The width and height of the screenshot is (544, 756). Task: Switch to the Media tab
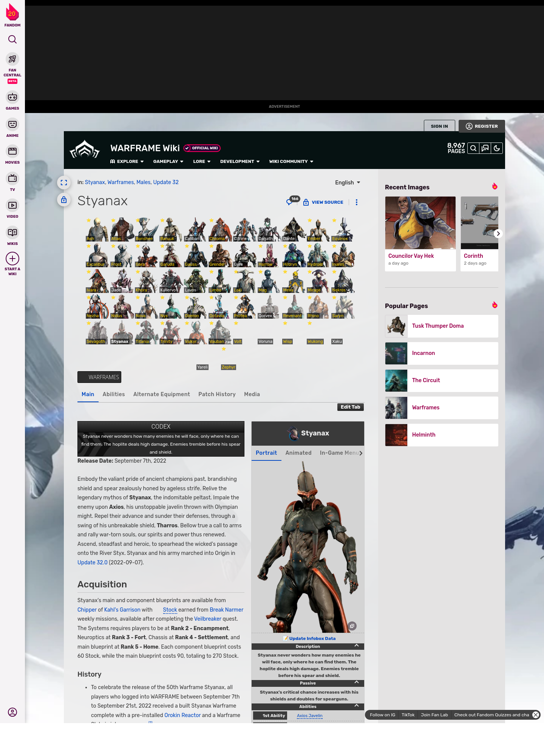pyautogui.click(x=252, y=394)
